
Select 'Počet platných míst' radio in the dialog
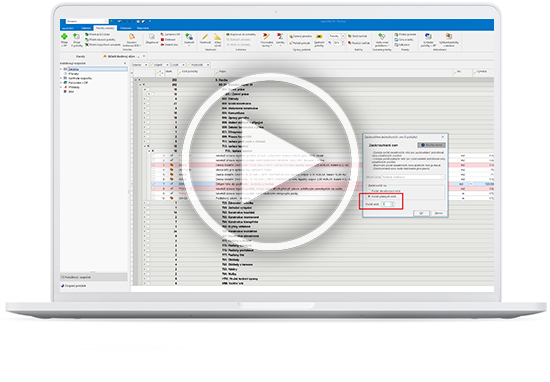(x=382, y=196)
